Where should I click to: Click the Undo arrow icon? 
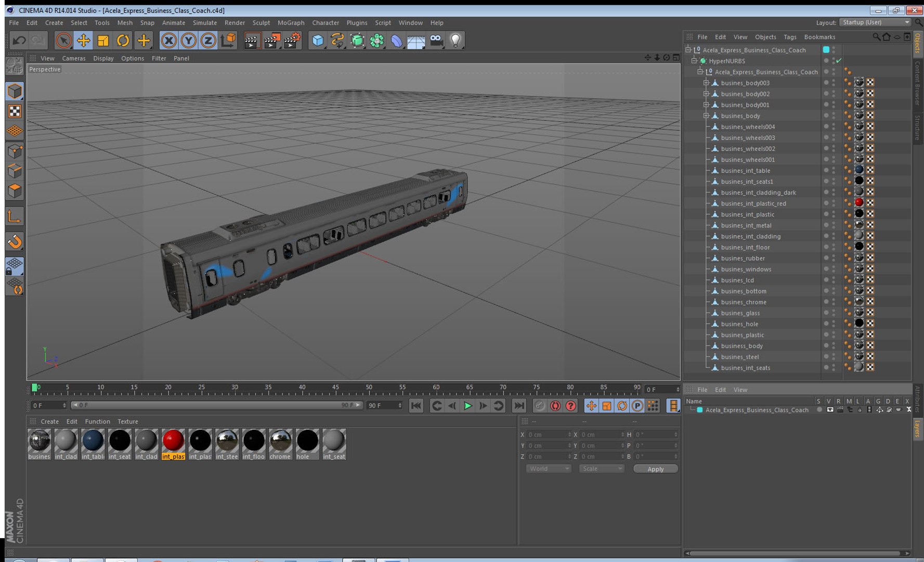click(19, 40)
